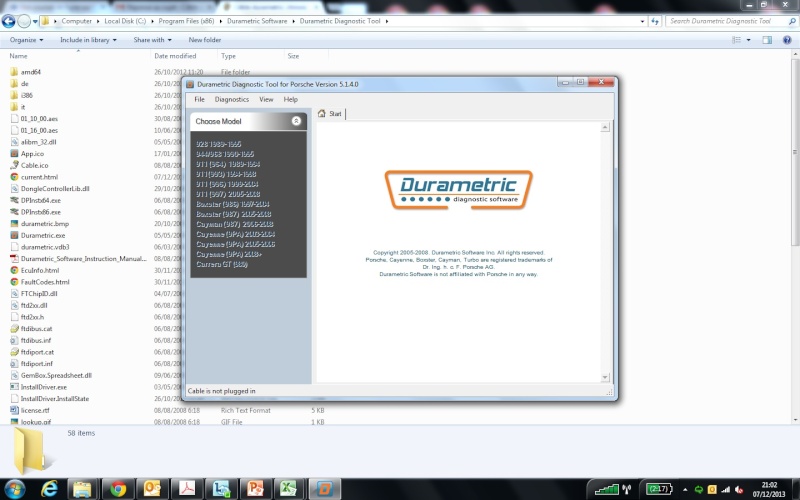This screenshot has height=500, width=800.
Task: Pick the Cayman (987) model
Action: pyautogui.click(x=235, y=224)
